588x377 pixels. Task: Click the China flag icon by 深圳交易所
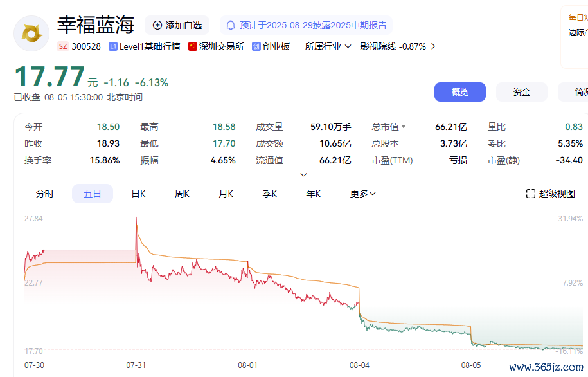[x=193, y=46]
